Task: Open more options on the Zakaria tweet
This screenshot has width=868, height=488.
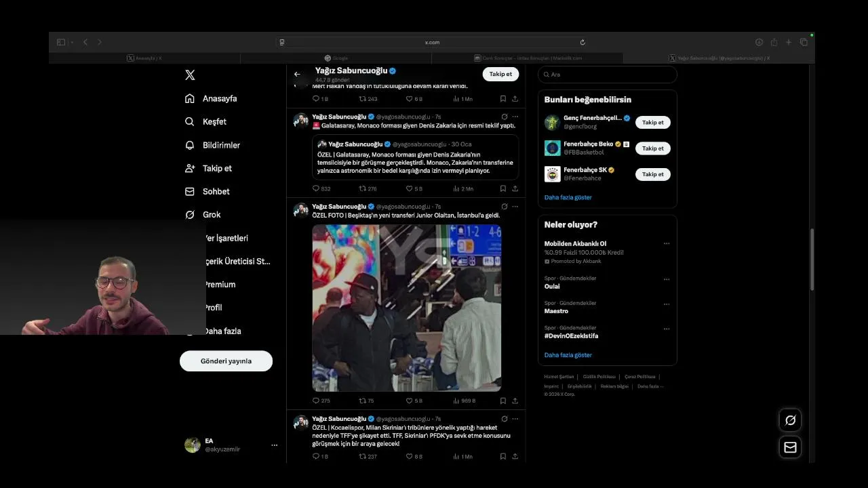Action: pos(515,117)
